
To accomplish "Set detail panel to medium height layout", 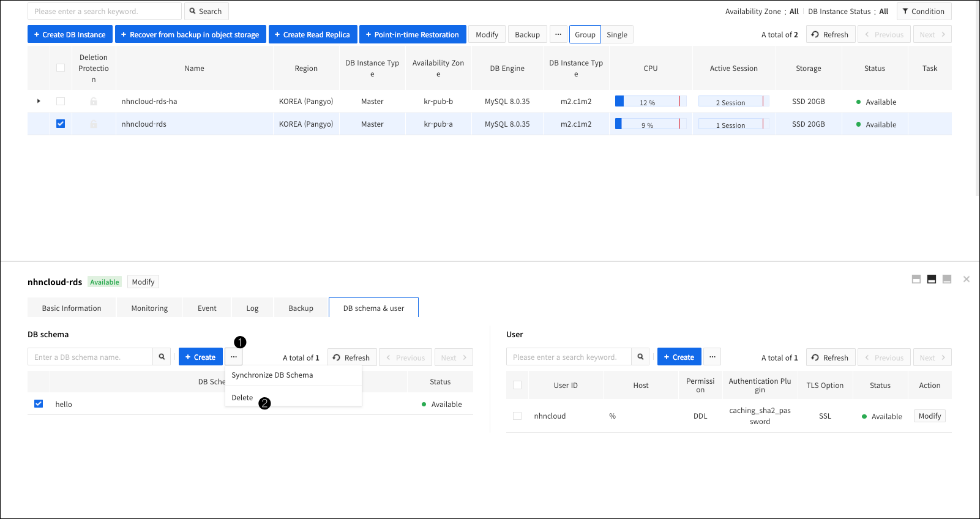I will tap(932, 279).
